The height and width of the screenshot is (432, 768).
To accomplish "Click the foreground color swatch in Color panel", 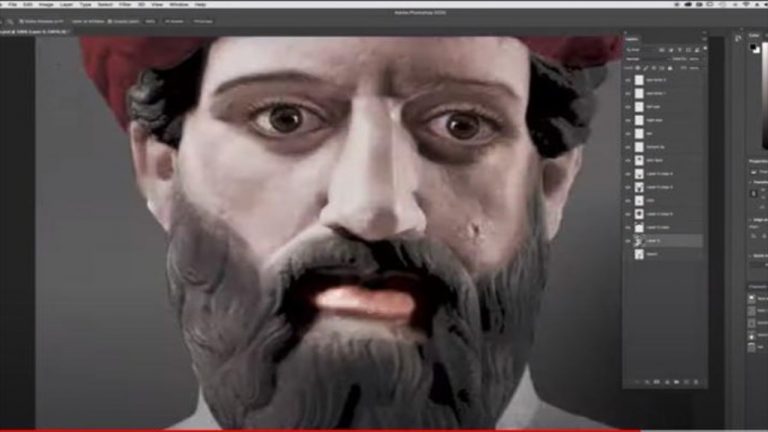I will click(x=754, y=47).
